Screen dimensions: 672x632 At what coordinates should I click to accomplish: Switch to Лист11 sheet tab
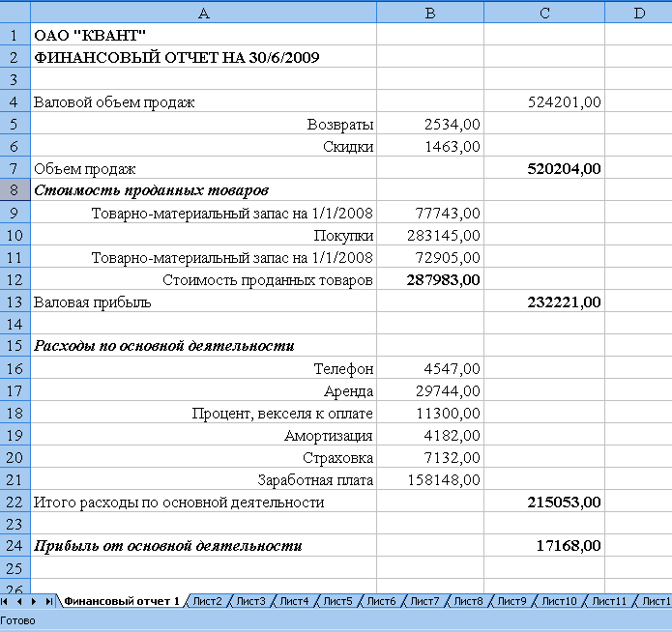click(x=609, y=602)
